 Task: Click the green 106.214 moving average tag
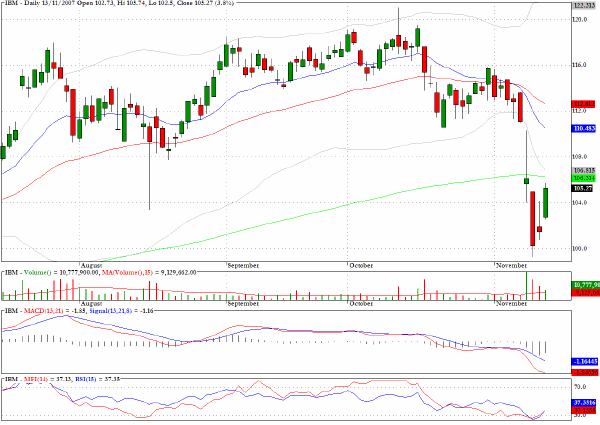584,178
